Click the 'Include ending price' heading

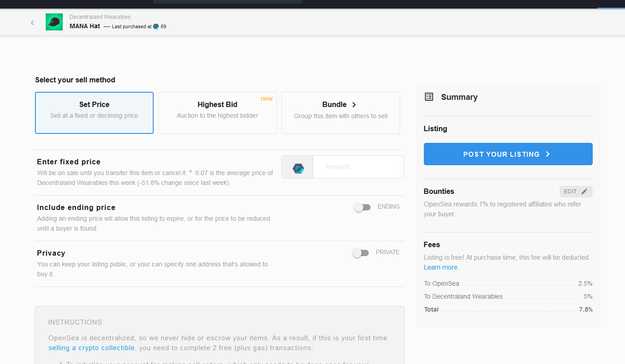coord(76,207)
